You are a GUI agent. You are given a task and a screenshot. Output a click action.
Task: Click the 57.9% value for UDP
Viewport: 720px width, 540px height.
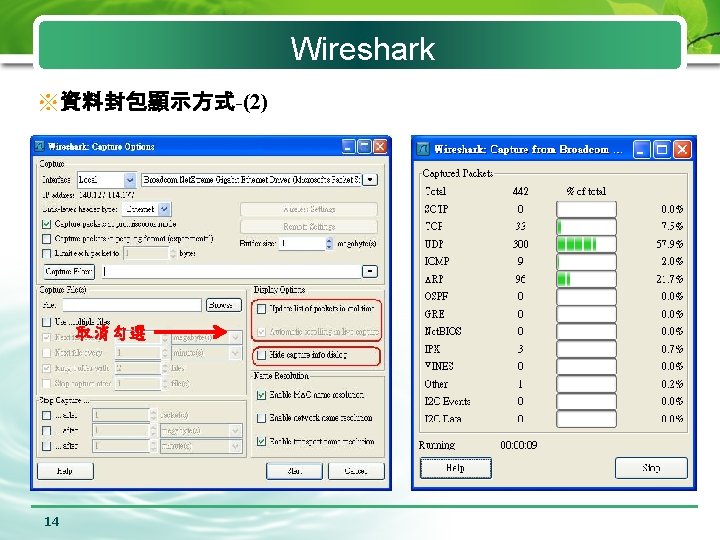pyautogui.click(x=669, y=244)
